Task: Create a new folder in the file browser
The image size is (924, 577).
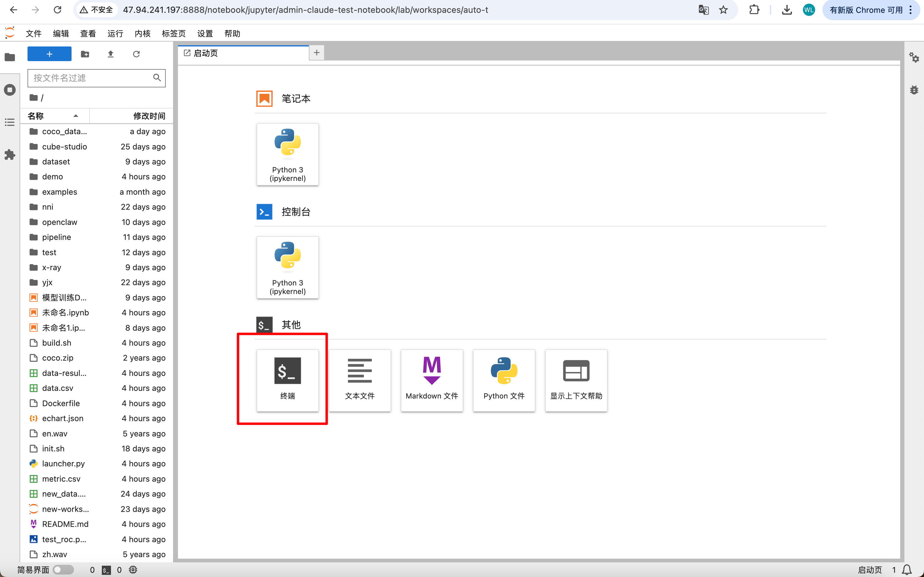Action: [x=85, y=54]
